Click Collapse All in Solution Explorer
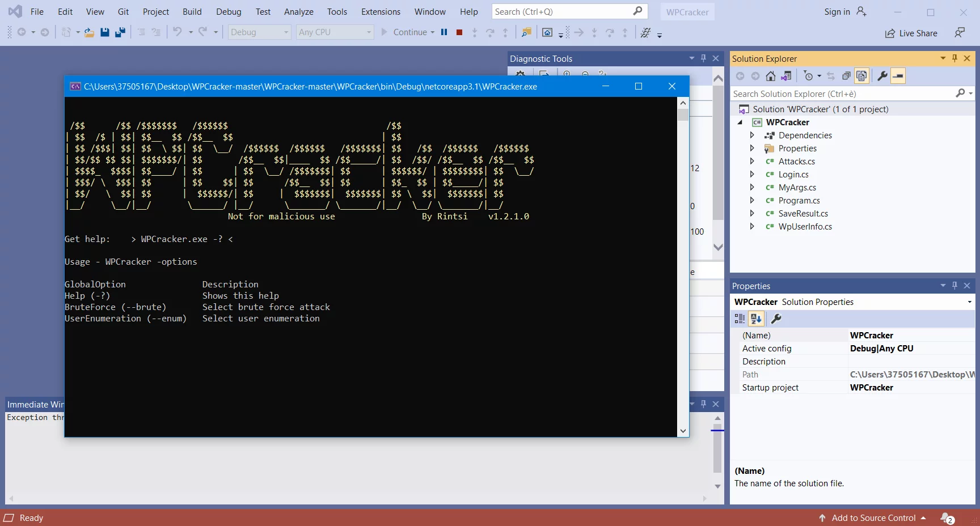The height and width of the screenshot is (526, 980). click(846, 76)
